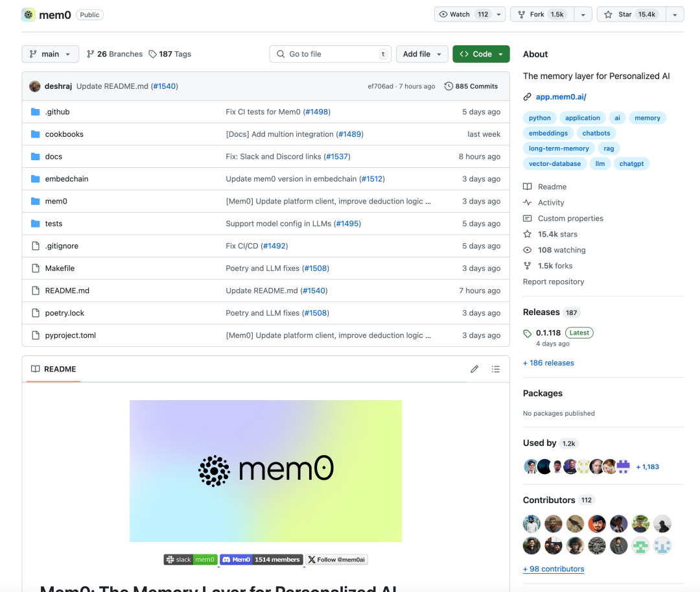Open the .github folder

57,112
